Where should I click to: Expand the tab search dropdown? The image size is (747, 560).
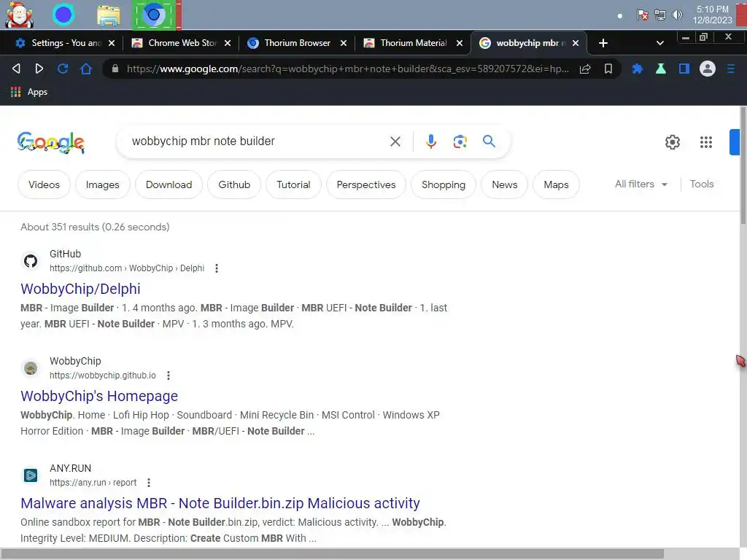point(659,43)
